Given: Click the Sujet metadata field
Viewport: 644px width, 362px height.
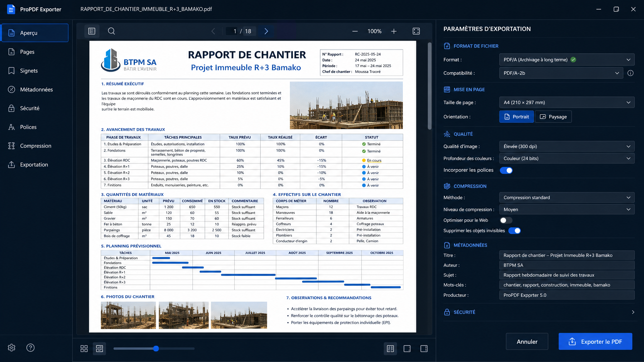Looking at the screenshot, I should [x=567, y=275].
